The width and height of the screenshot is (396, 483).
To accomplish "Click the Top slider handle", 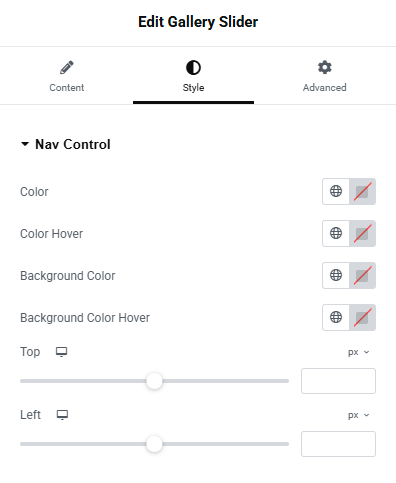I will [154, 381].
